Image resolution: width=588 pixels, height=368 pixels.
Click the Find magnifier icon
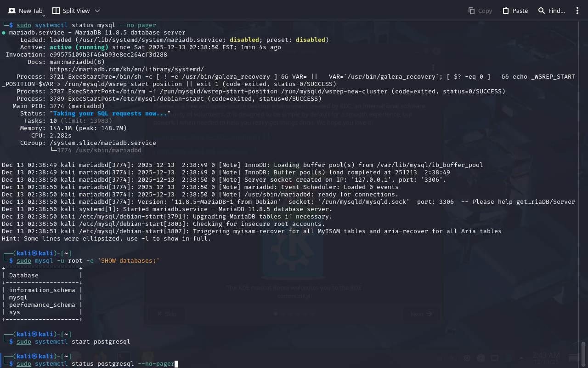[x=542, y=11]
